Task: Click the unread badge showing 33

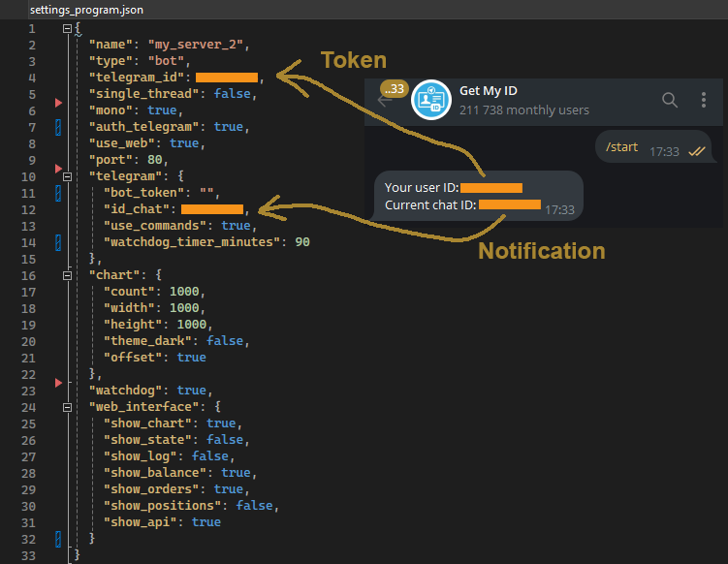Action: tap(395, 88)
